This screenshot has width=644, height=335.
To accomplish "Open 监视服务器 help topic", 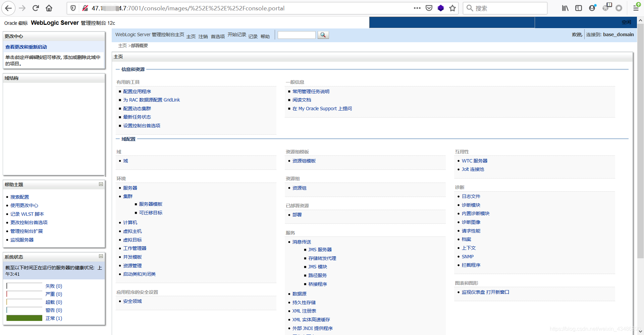I will pos(22,240).
